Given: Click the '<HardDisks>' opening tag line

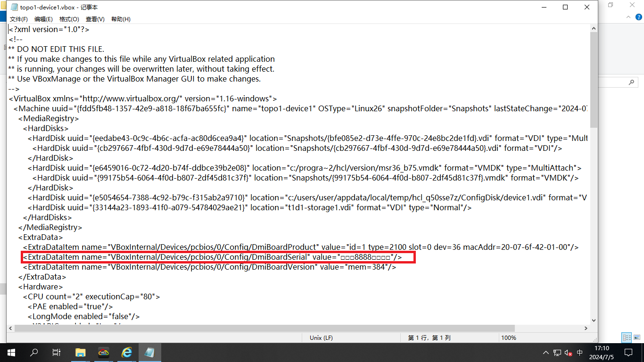Looking at the screenshot, I should pyautogui.click(x=46, y=128).
